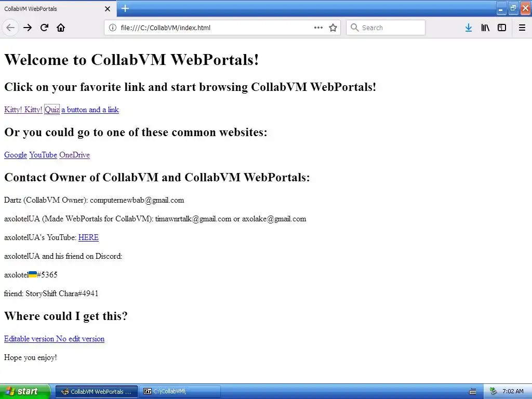Viewport: 532px width, 399px height.
Task: Click the network tray icon near clock
Action: [493, 392]
